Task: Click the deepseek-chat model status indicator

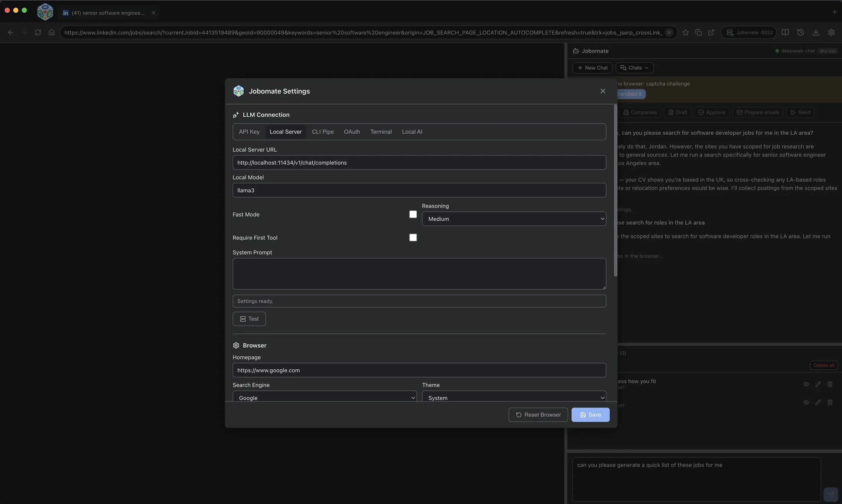Action: [x=795, y=51]
